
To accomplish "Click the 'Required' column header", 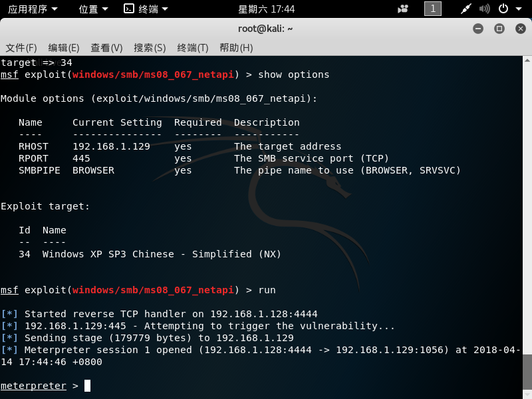I will pyautogui.click(x=198, y=122).
